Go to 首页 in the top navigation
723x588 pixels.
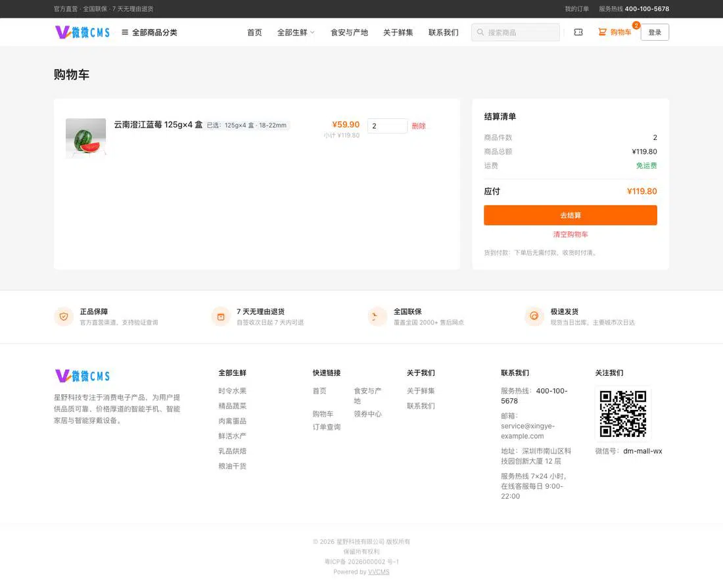coord(254,32)
